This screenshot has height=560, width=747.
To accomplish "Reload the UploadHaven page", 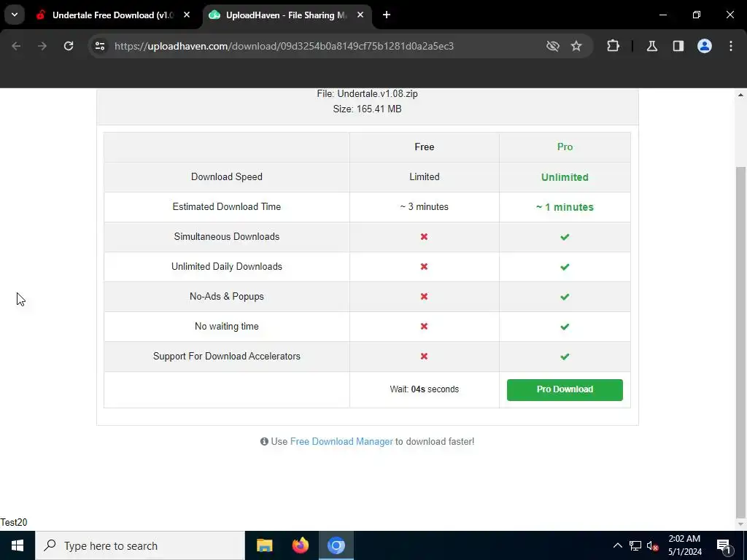I will (69, 46).
